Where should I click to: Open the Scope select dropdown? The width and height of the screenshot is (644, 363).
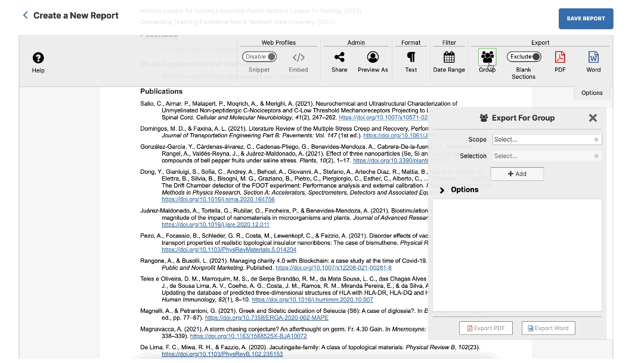pos(547,139)
